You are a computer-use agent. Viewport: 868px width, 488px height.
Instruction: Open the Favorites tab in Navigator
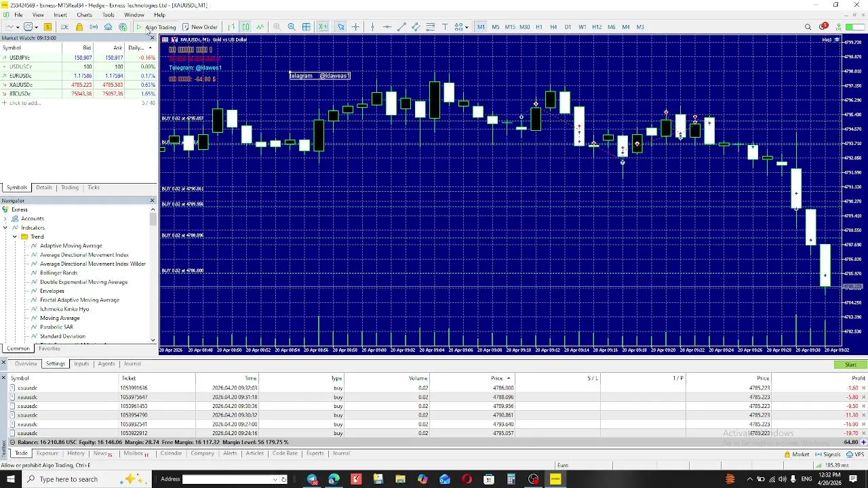pyautogui.click(x=50, y=348)
